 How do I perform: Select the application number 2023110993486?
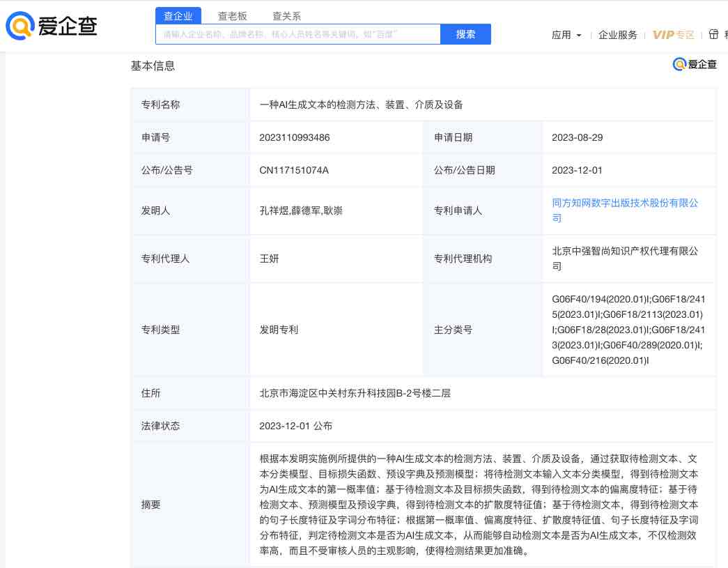[x=295, y=137]
